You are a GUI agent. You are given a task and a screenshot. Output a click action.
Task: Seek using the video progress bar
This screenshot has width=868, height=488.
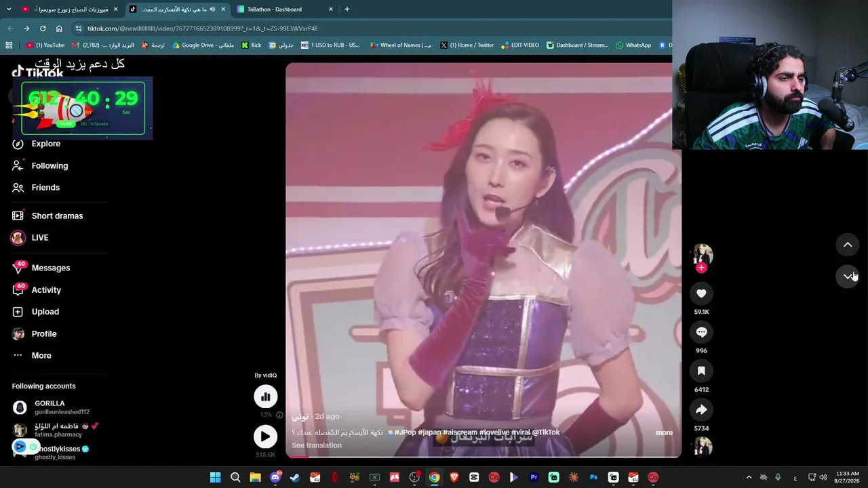pyautogui.click(x=483, y=457)
